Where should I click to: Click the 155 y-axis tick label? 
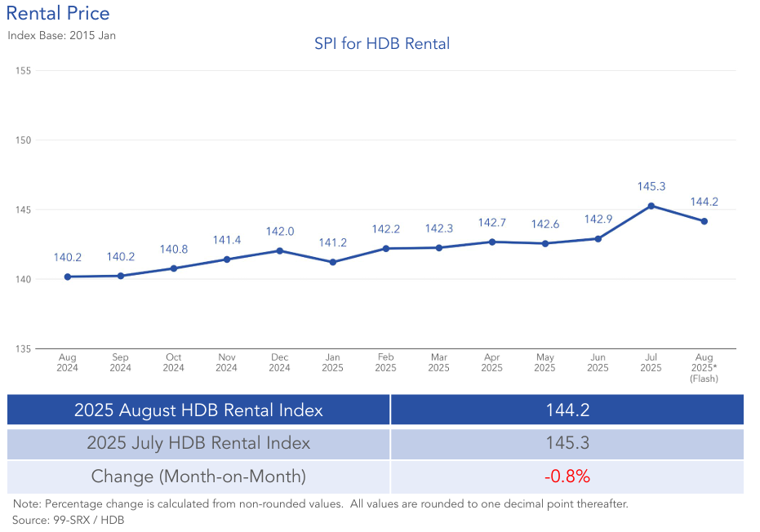tap(23, 71)
